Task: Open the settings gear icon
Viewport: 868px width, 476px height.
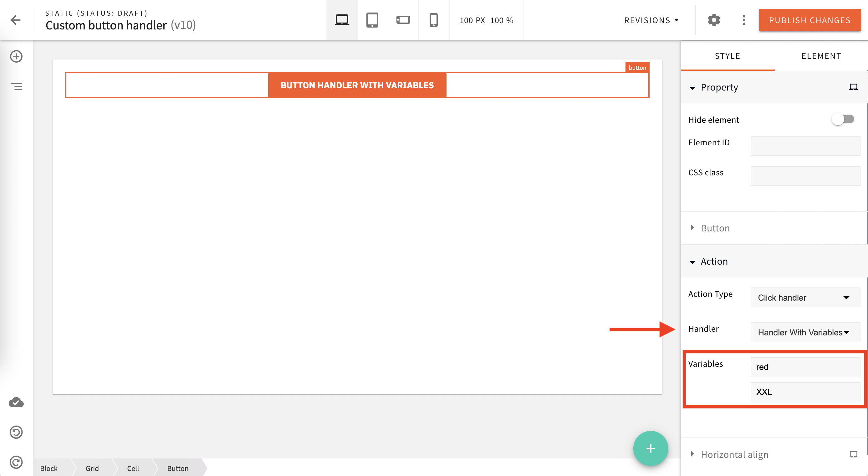Action: [714, 20]
